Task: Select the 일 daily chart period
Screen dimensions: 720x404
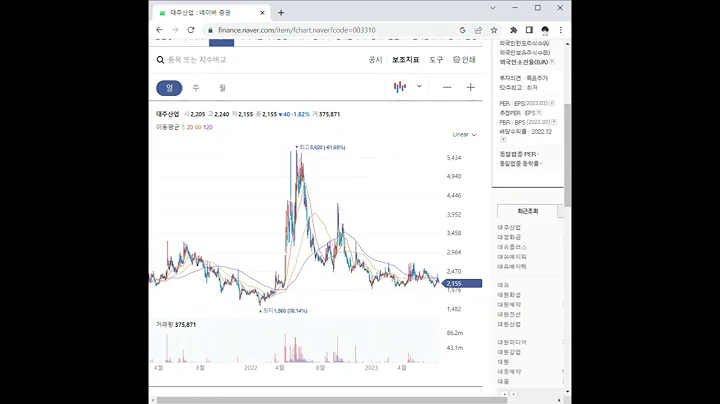Action: 169,88
